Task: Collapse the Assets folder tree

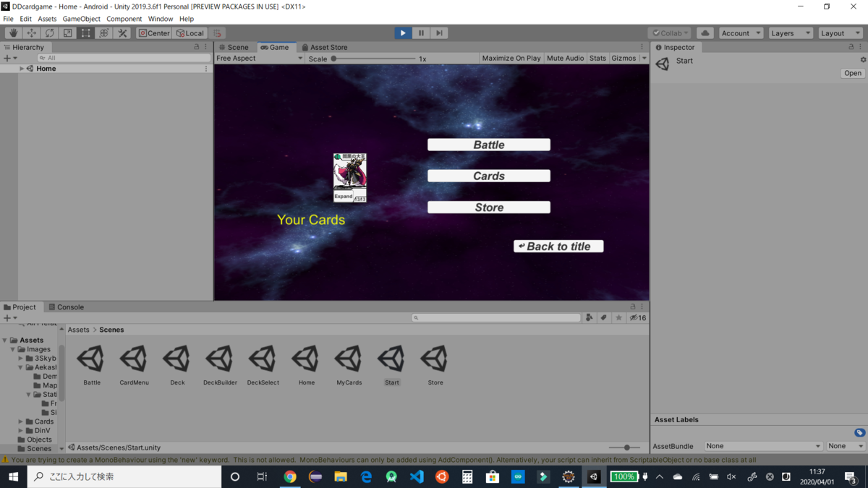Action: click(4, 340)
